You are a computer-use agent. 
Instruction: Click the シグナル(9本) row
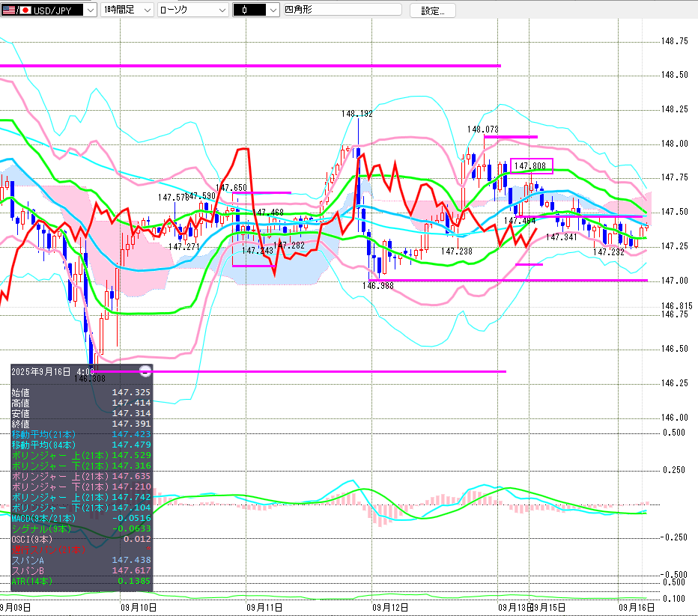click(81, 529)
